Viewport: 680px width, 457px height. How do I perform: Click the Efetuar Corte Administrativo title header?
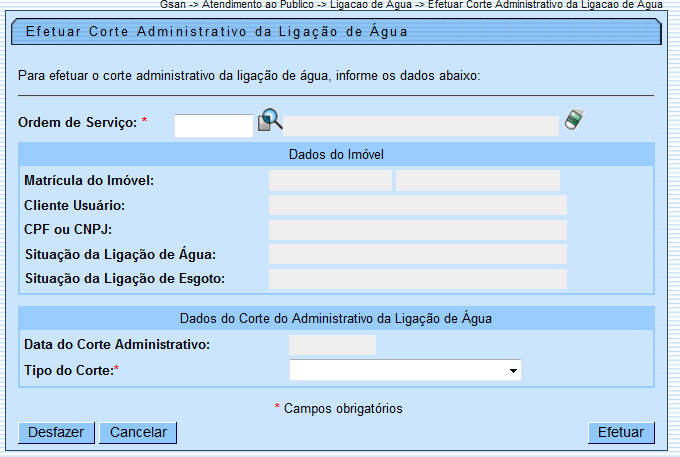click(216, 32)
